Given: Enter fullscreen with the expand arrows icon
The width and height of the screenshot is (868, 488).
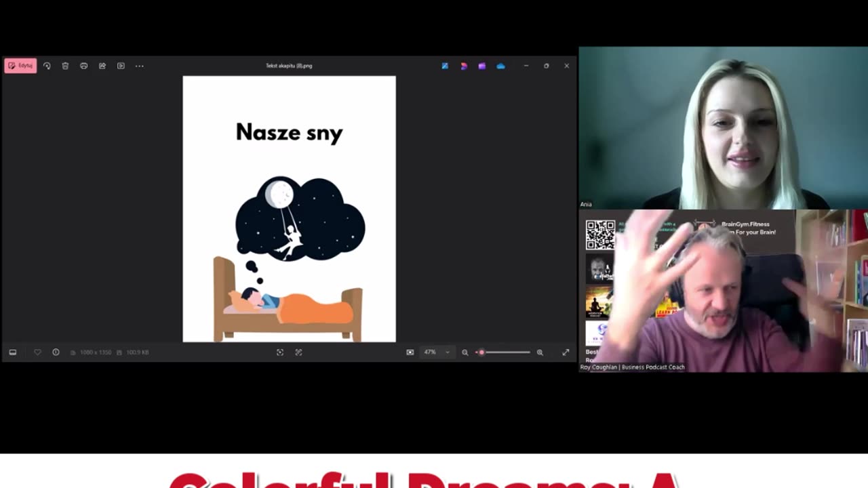Looking at the screenshot, I should pyautogui.click(x=566, y=352).
